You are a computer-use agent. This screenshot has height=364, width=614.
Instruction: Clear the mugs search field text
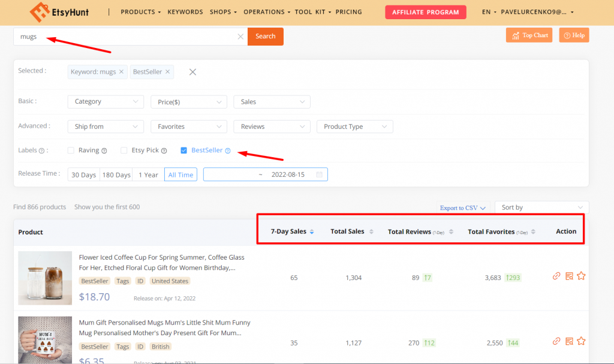tap(240, 37)
